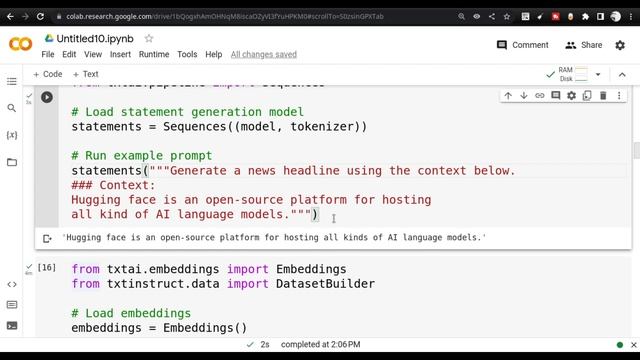Open the Files folder panel
The image size is (640, 360).
[12, 162]
